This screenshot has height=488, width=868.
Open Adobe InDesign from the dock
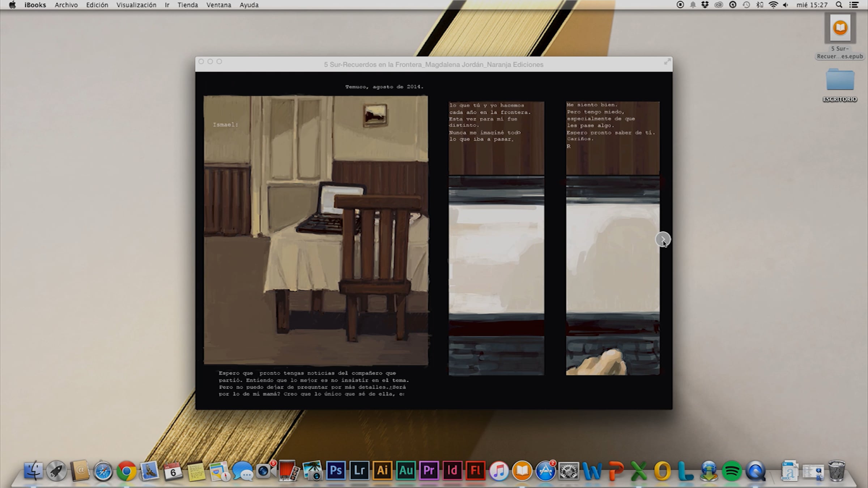tap(452, 471)
